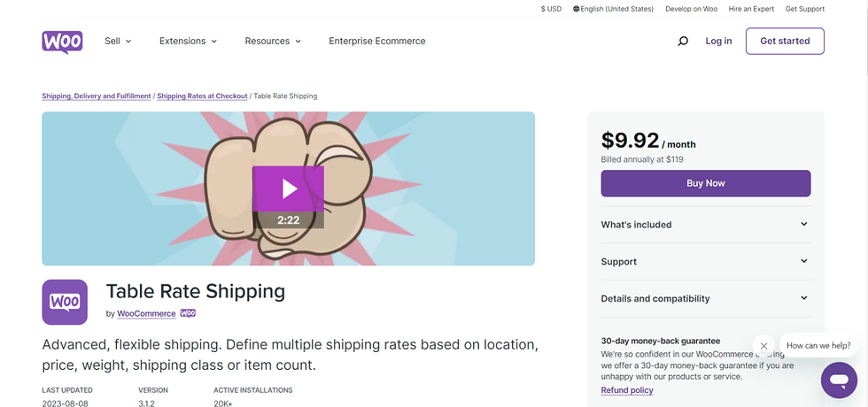Open the Log in link
Screen dimensions: 868x407
coord(718,42)
